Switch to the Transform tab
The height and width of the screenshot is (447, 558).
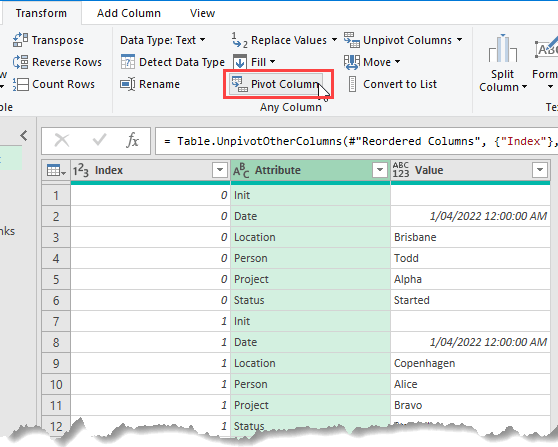(41, 13)
